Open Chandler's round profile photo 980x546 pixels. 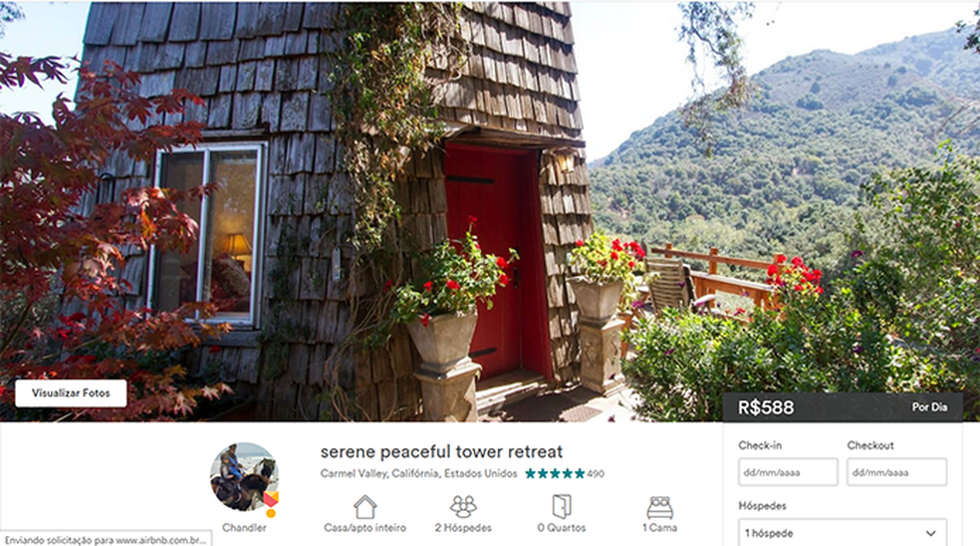pos(244,477)
